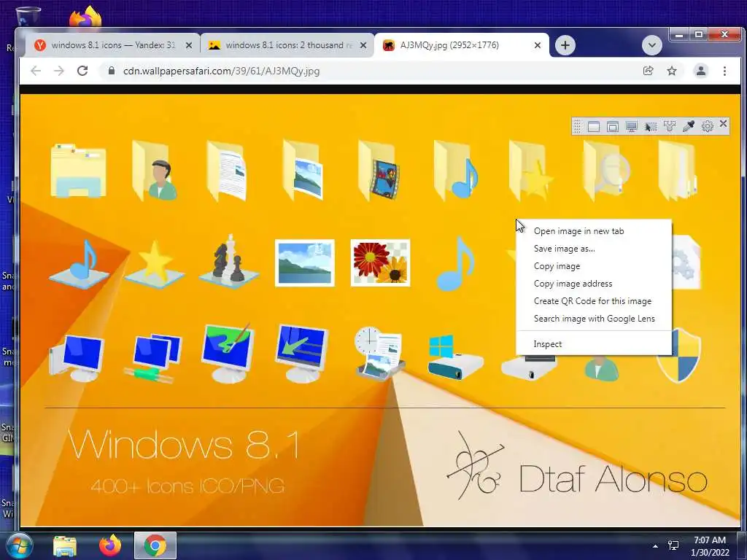Open the Windows Start orb
Viewport: 747px width, 560px height.
pos(19,546)
